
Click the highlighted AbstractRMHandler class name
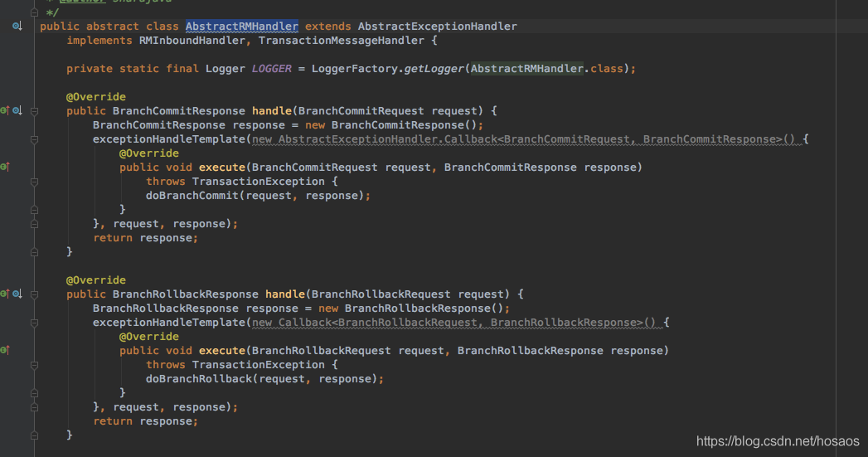pos(241,27)
